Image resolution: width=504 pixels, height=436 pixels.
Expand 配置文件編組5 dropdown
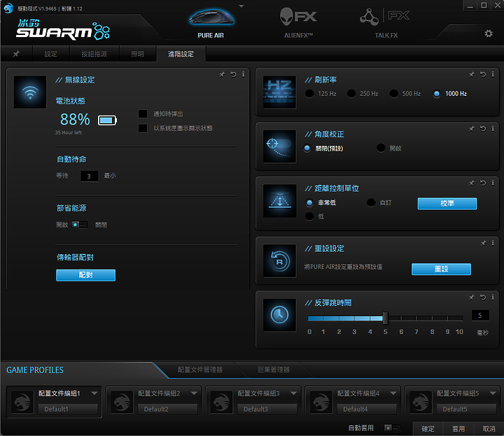click(x=493, y=393)
